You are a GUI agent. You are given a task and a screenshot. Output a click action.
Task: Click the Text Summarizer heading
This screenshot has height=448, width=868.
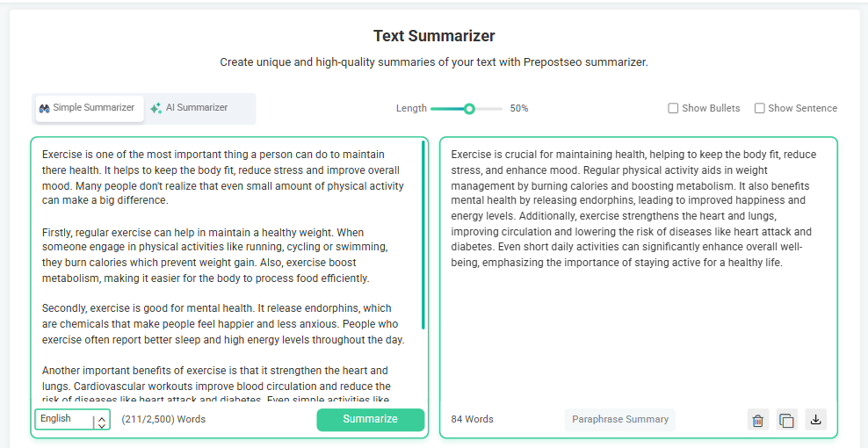[434, 36]
